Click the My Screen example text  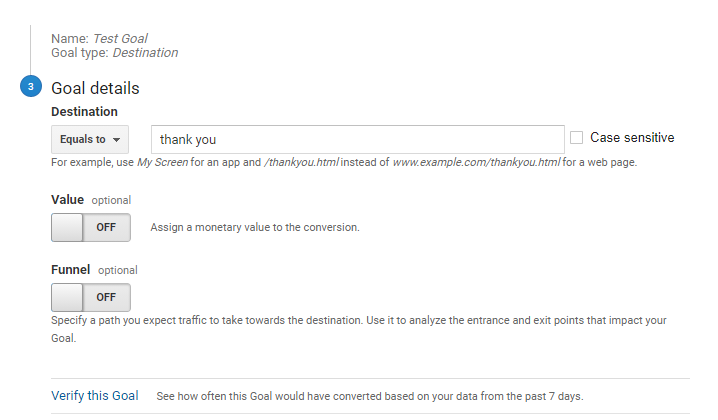(x=163, y=162)
